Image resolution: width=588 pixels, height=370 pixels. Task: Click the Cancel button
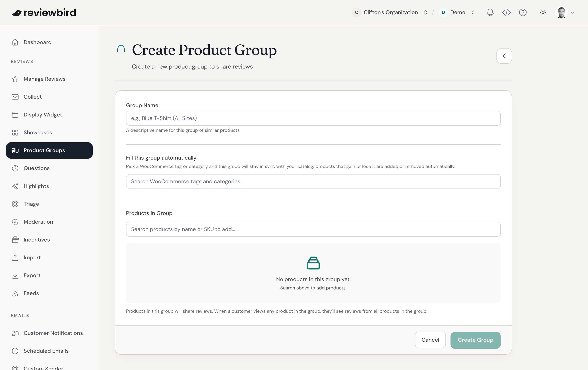tap(430, 340)
